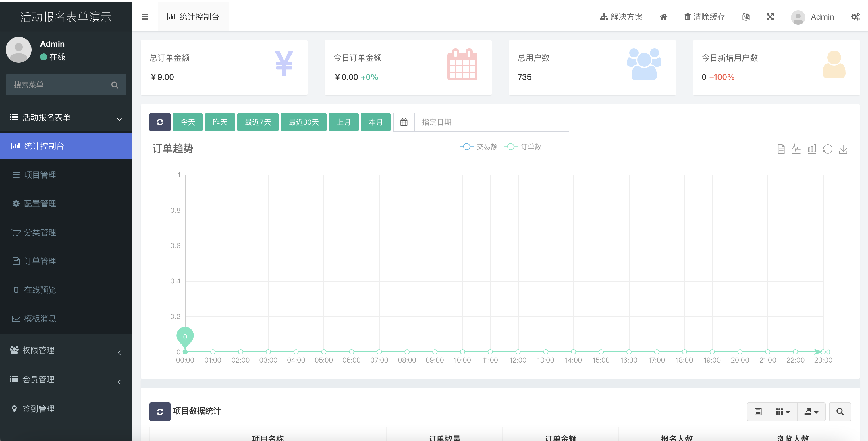The image size is (868, 441).
Task: Toggle table card view button
Action: click(758, 412)
